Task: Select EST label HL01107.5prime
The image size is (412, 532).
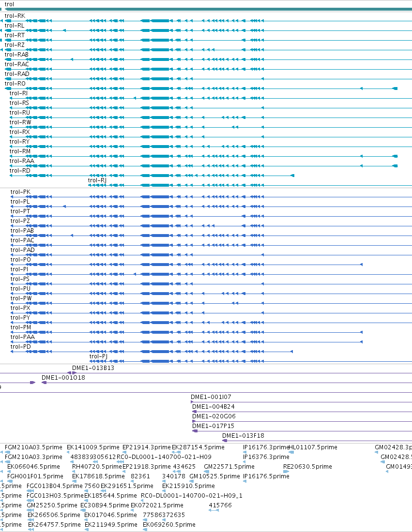Action: point(313,447)
